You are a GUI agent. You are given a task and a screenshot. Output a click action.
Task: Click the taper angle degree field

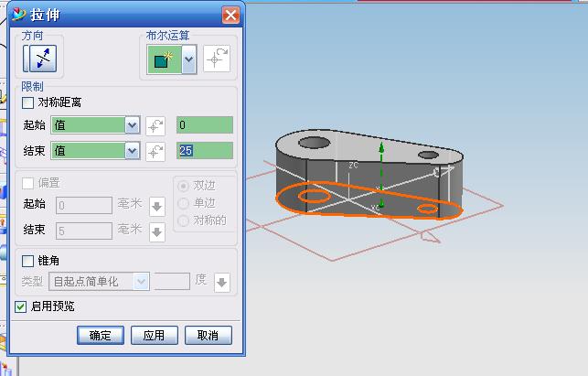coord(172,281)
